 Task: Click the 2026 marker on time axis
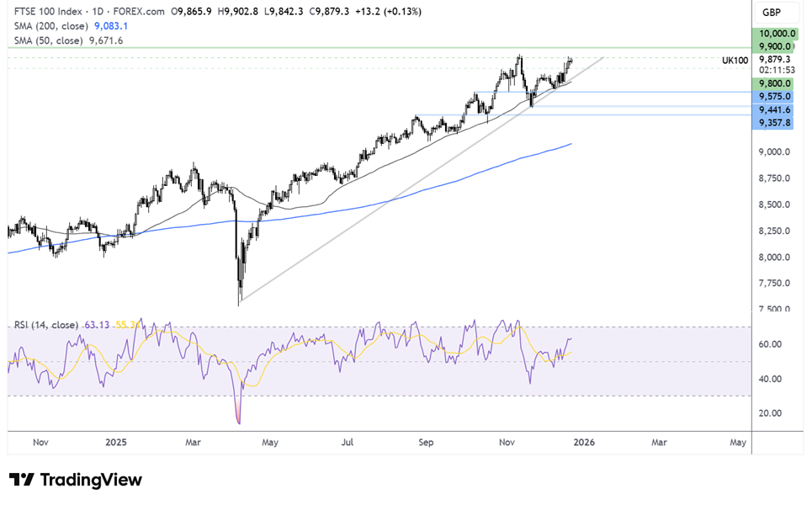(x=581, y=441)
